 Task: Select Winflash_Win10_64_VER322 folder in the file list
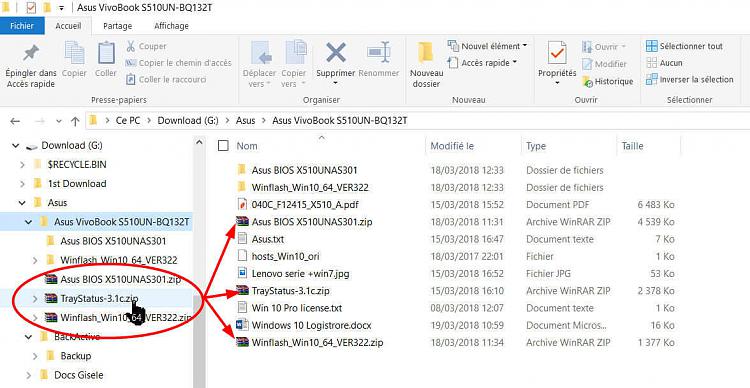310,188
